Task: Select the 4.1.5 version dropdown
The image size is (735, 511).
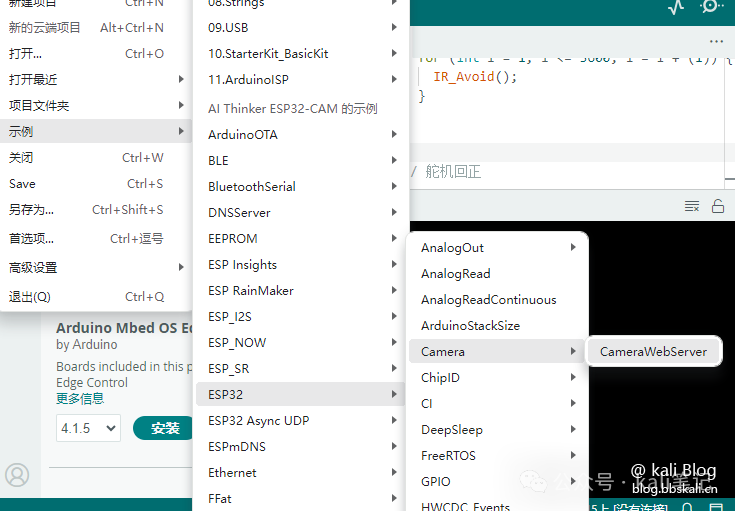Action: coord(88,428)
